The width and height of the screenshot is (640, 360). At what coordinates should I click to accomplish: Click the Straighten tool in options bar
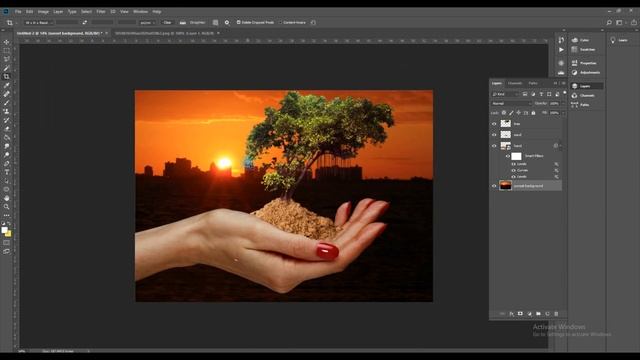(193, 22)
